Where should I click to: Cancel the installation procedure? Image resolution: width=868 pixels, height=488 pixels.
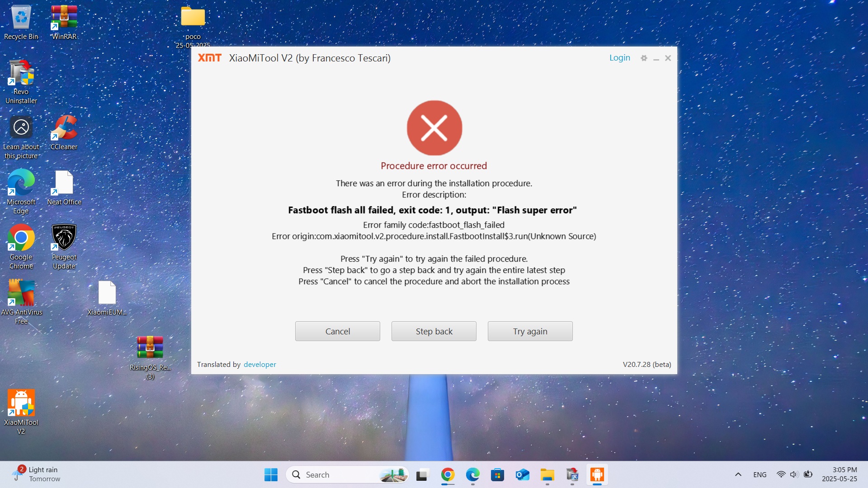click(x=337, y=331)
